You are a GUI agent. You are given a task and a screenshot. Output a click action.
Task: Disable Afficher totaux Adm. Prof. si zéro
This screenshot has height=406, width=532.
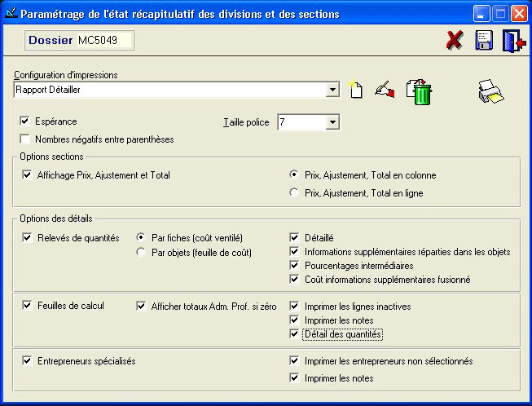[x=142, y=307]
